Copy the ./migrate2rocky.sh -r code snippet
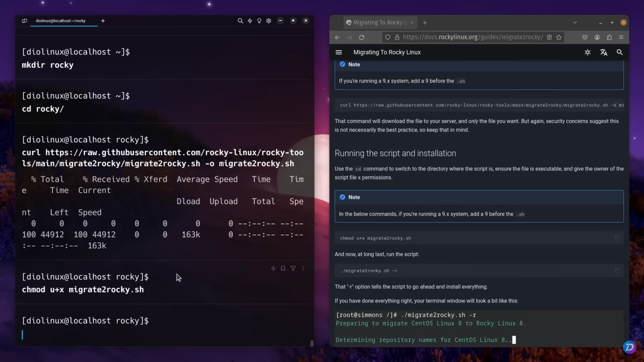Image resolution: width=644 pixels, height=362 pixels. tap(617, 271)
